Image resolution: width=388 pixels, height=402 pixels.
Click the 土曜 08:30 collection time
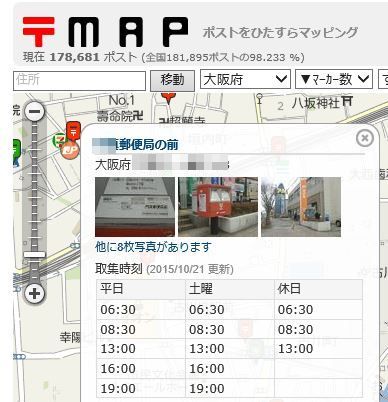coord(207,329)
